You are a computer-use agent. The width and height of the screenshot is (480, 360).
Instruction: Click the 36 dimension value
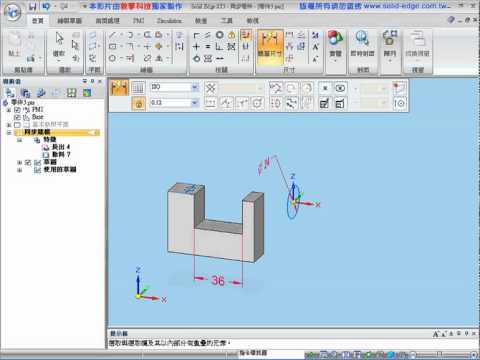pos(218,280)
